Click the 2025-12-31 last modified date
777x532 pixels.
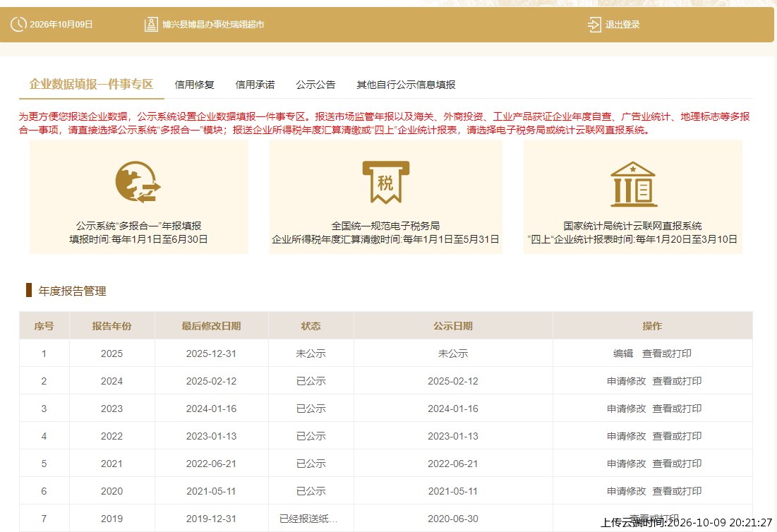point(211,353)
